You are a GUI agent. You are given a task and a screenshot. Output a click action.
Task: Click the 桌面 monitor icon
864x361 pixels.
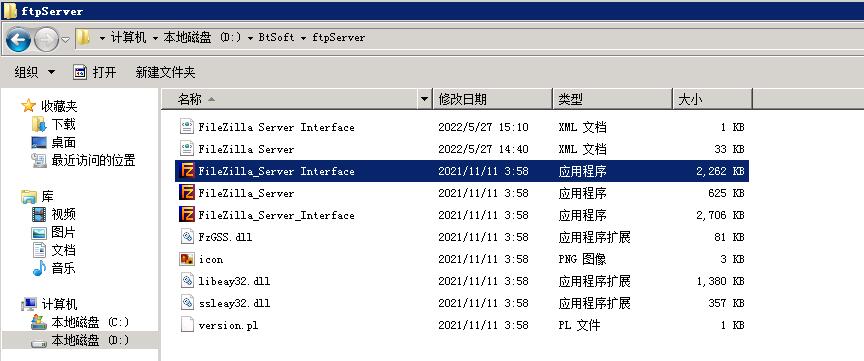tap(39, 143)
